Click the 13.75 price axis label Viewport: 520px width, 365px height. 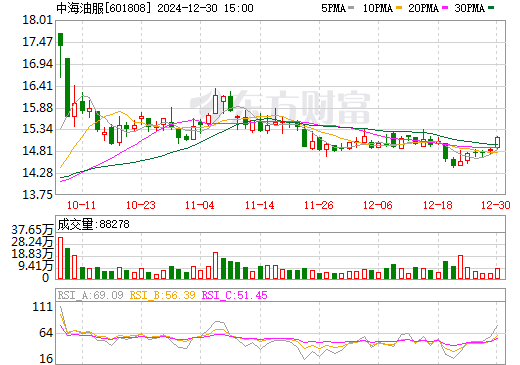pos(38,194)
